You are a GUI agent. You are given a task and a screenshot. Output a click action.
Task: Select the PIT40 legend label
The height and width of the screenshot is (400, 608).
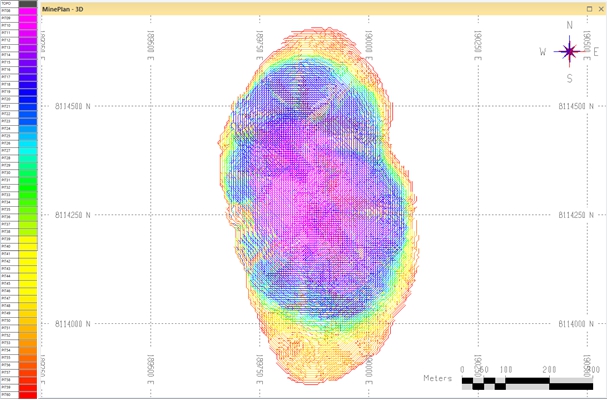tap(8, 246)
